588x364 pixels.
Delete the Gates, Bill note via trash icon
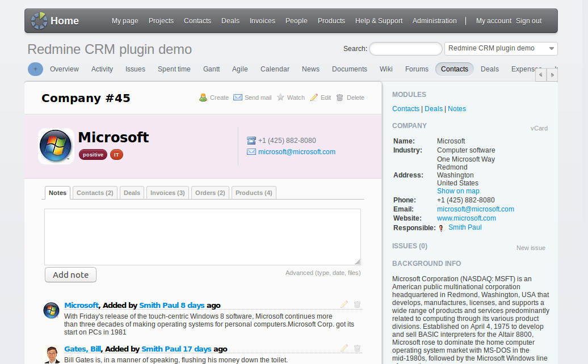(357, 348)
